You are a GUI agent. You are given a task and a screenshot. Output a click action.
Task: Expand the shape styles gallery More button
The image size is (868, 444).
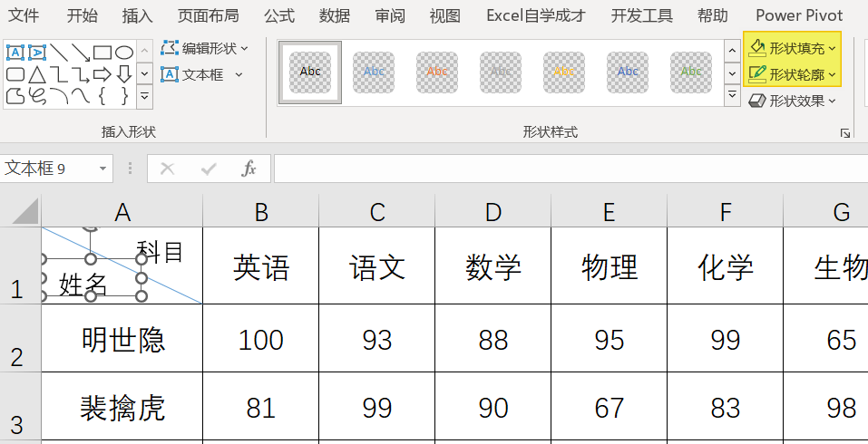point(732,95)
